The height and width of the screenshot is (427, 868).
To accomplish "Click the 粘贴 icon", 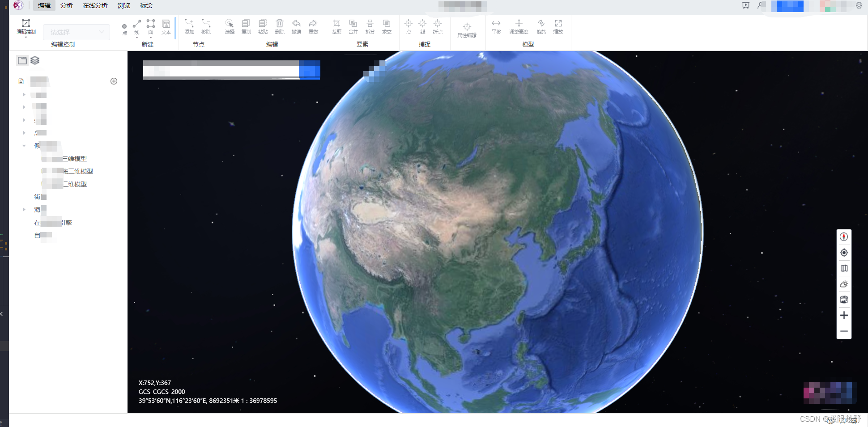I will click(x=263, y=26).
